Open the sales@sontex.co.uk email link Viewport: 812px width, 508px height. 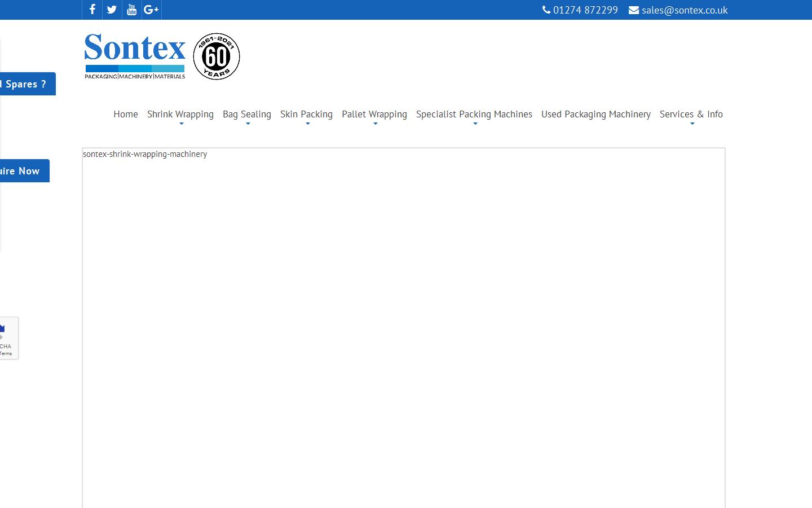[x=685, y=10]
